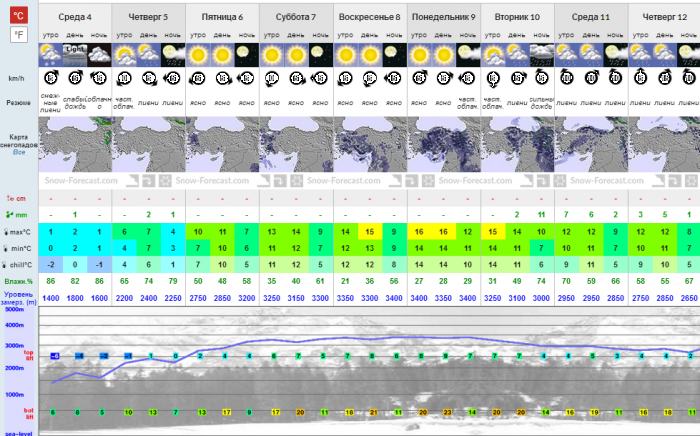
Task: Click the wind arrow icon for Среда 11 утро
Action: pyautogui.click(x=566, y=79)
